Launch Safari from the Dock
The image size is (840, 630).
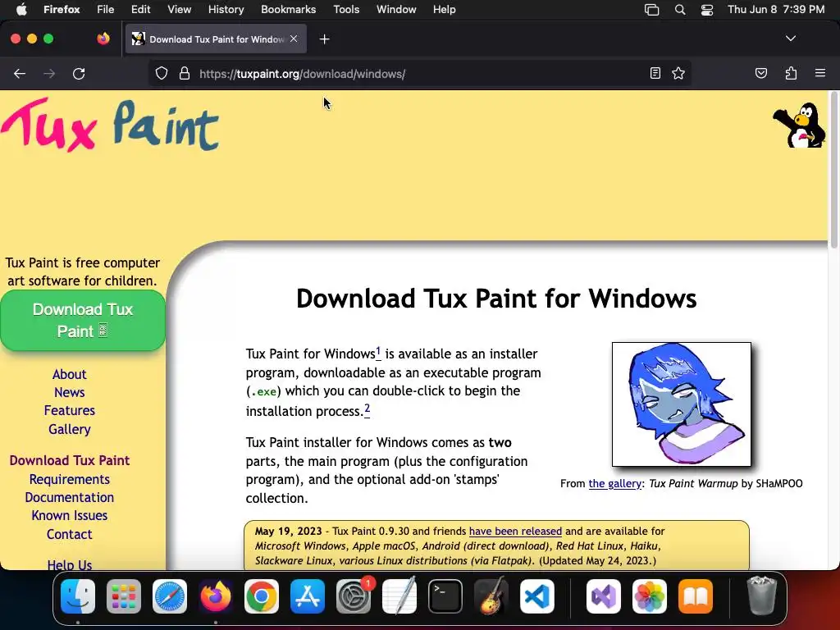(170, 596)
